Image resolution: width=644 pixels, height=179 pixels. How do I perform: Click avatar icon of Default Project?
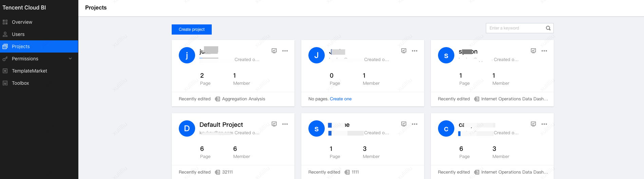(187, 128)
